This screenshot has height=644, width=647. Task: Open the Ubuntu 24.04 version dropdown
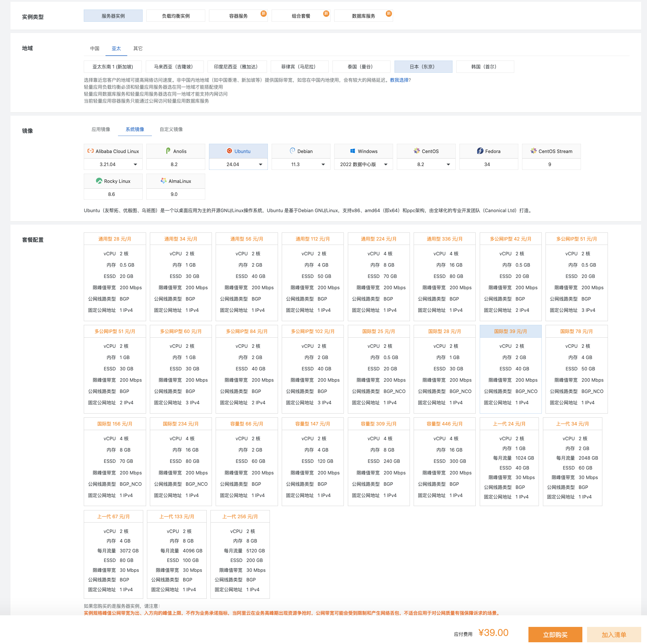[261, 164]
